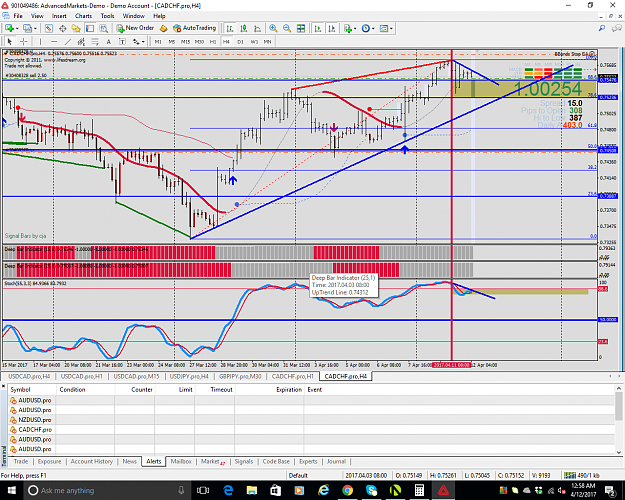Screen dimensions: 625x500
Task: Tile chart windows with the grid icon
Action: (x=301, y=28)
